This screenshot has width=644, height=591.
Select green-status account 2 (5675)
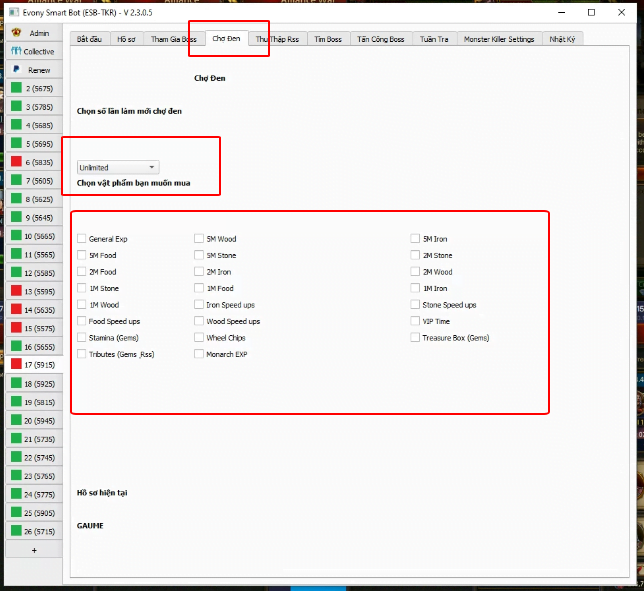[33, 88]
